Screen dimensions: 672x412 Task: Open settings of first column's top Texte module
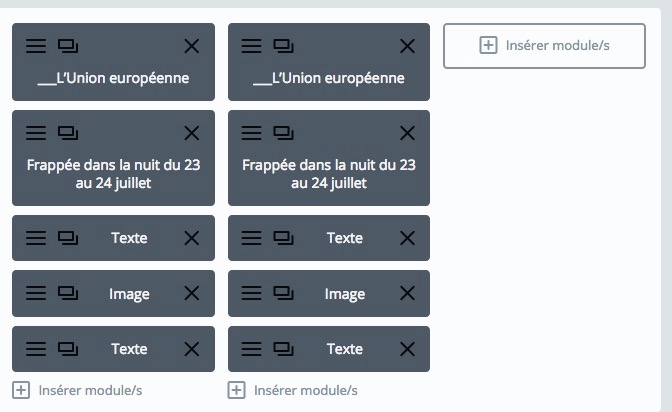[36, 238]
